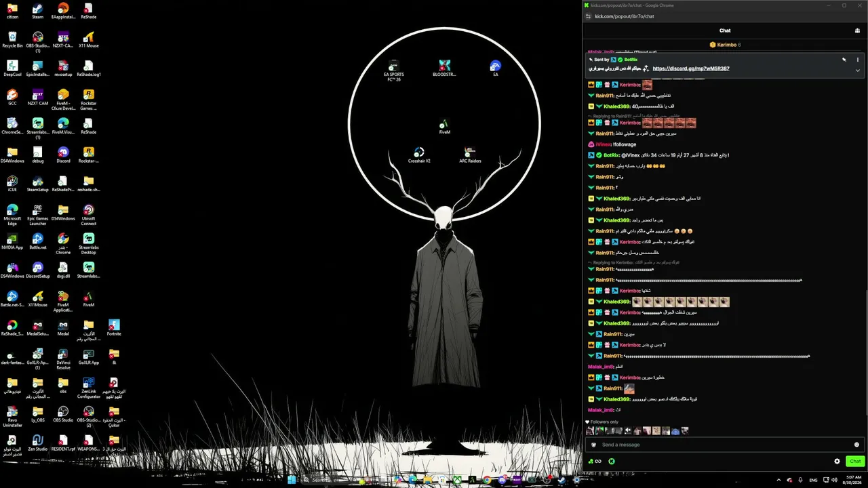Select the BLOODSTR... desktop shortcut

point(444,68)
